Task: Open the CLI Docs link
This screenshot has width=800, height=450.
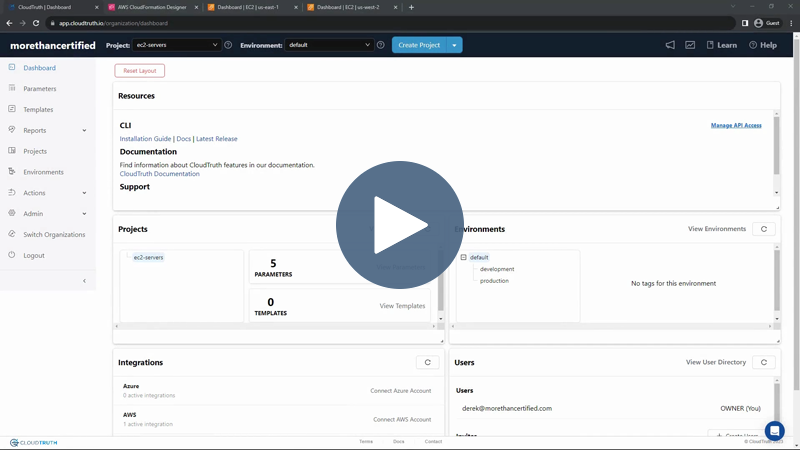Action: pyautogui.click(x=184, y=139)
